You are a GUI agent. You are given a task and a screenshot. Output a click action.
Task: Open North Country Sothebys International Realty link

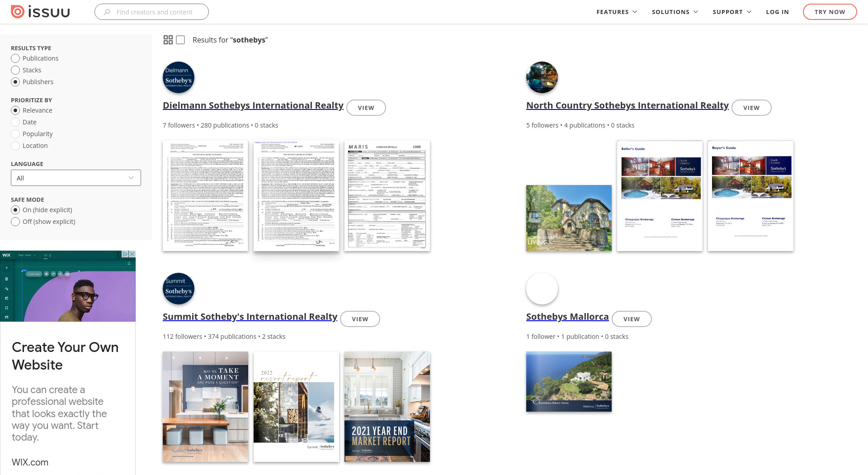(x=627, y=105)
